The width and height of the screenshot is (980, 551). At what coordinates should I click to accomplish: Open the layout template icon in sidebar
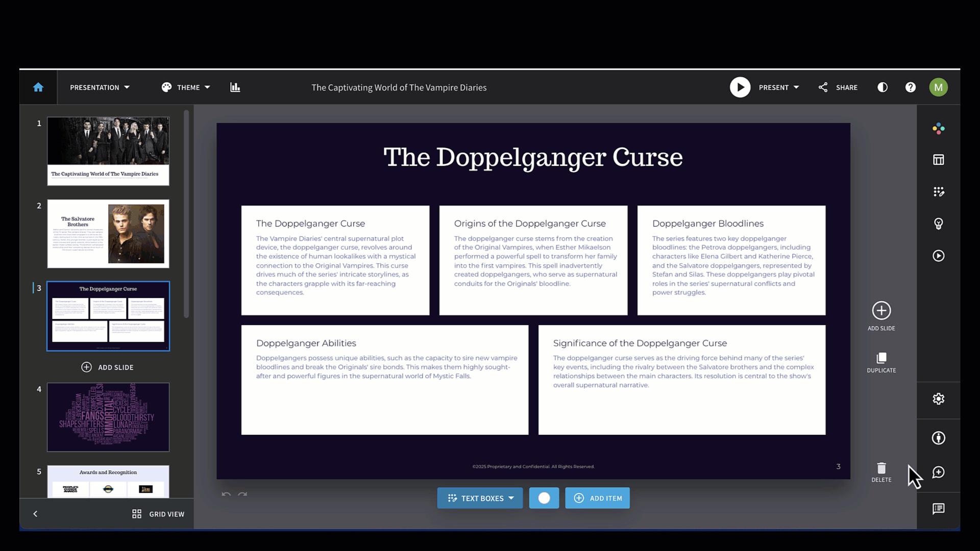(939, 160)
